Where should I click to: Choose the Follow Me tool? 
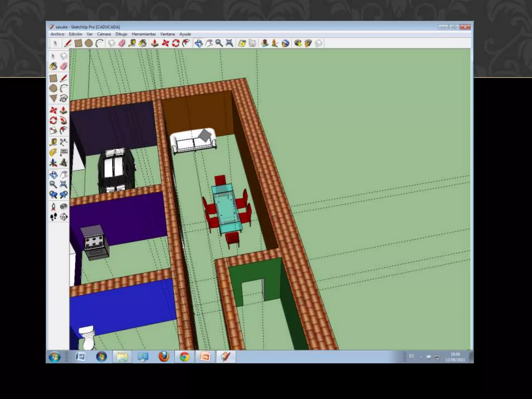pyautogui.click(x=64, y=121)
